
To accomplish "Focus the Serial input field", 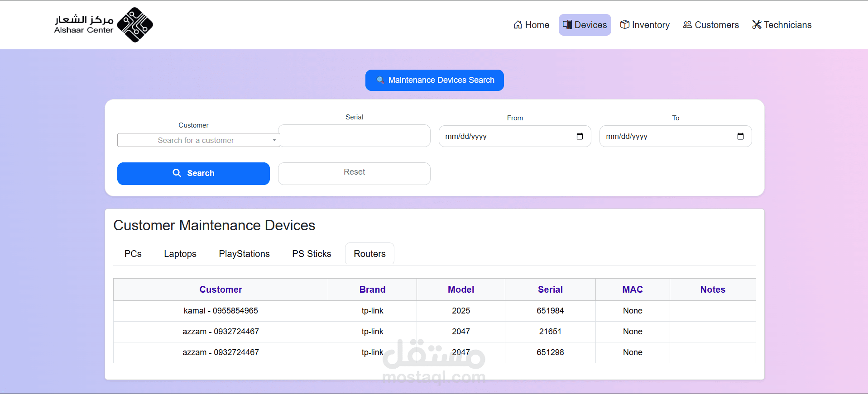I will [354, 136].
